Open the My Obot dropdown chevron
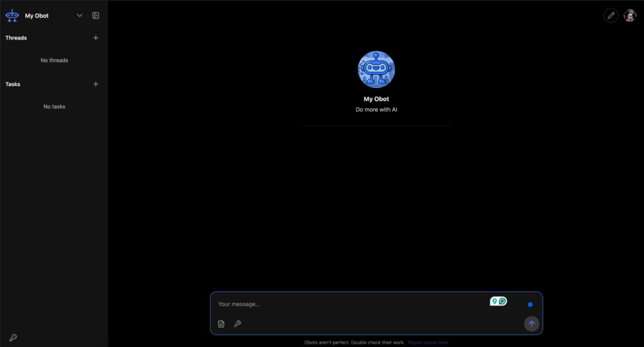Image resolution: width=644 pixels, height=347 pixels. (79, 16)
